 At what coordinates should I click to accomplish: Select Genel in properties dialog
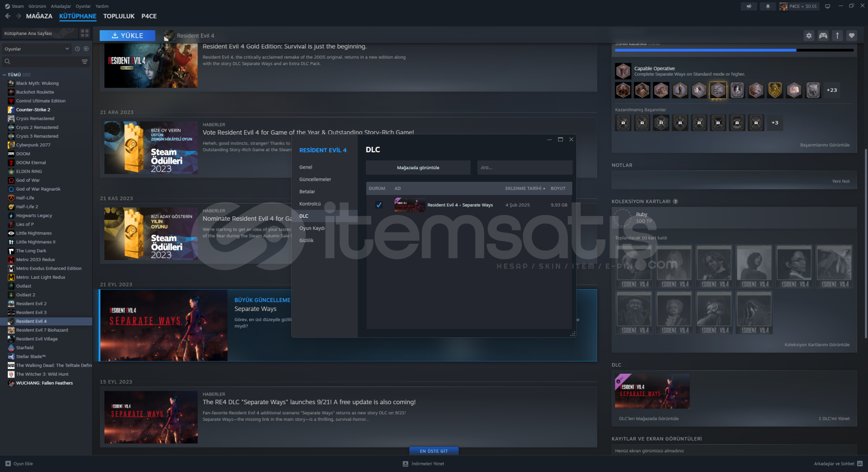[306, 167]
